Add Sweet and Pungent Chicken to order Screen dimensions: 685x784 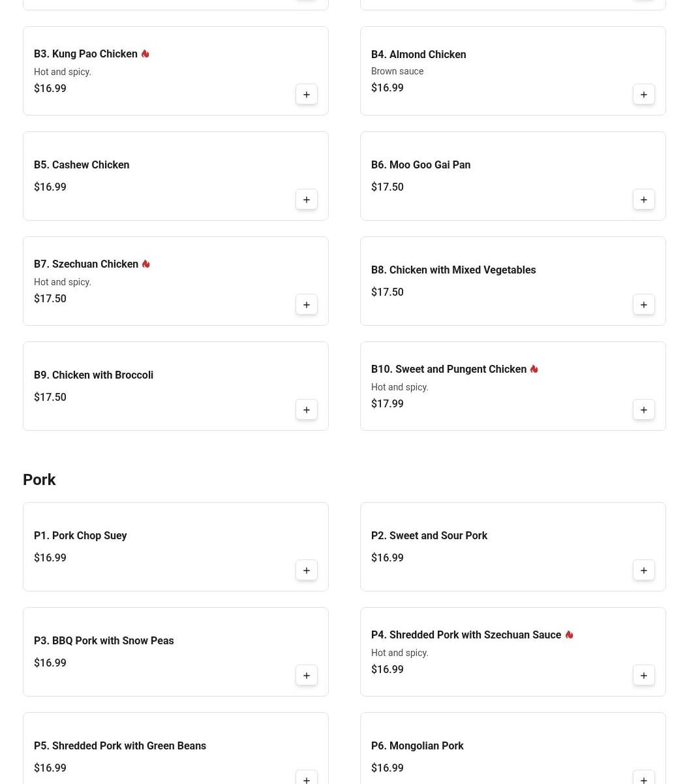644,410
